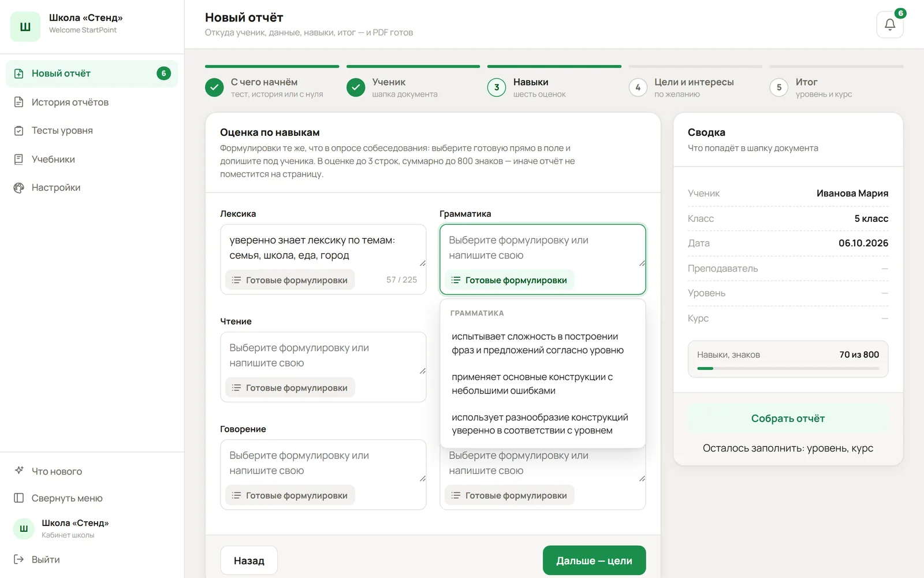Image resolution: width=924 pixels, height=578 pixels.
Task: Click the История отчётов document icon
Action: (19, 102)
